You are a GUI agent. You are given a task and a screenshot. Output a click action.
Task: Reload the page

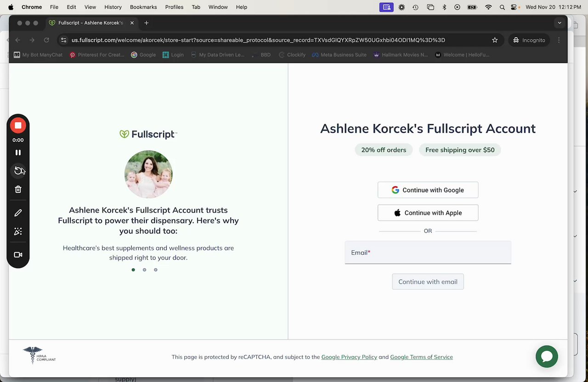coord(46,40)
